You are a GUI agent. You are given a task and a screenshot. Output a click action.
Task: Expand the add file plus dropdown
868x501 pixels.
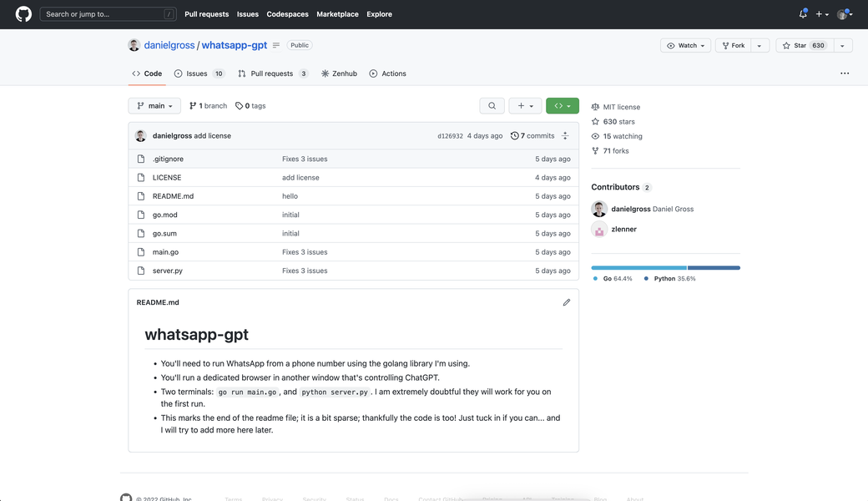click(x=525, y=106)
